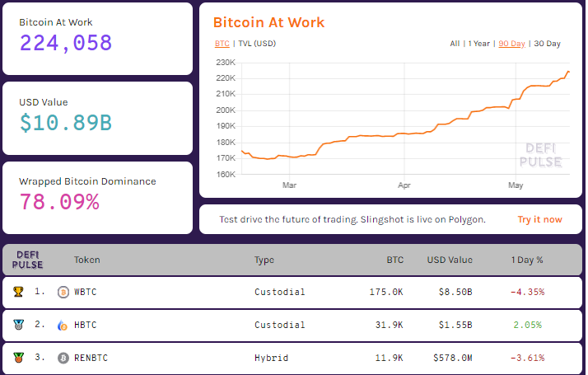The image size is (588, 375).
Task: Select the 90 Day chart range
Action: pyautogui.click(x=511, y=43)
